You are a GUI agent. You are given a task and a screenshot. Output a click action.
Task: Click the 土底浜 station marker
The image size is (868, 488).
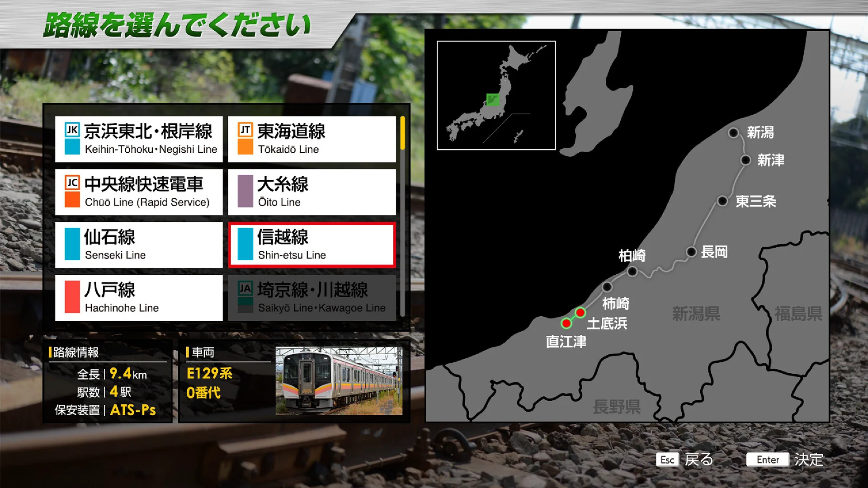coord(581,312)
